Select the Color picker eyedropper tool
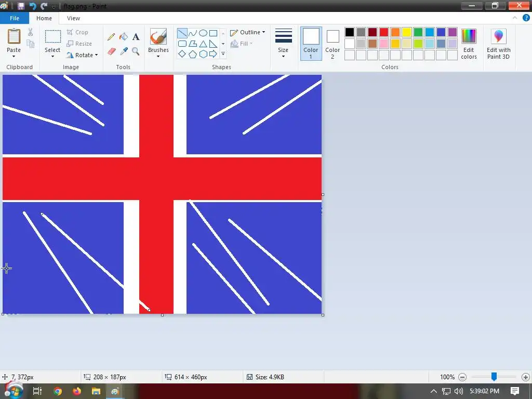 click(x=124, y=51)
